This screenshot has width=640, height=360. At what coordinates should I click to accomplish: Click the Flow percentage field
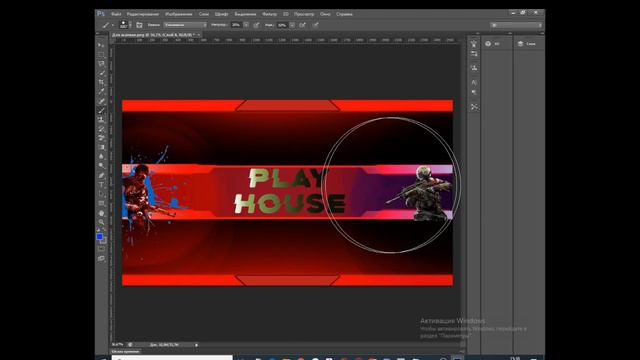(x=283, y=25)
